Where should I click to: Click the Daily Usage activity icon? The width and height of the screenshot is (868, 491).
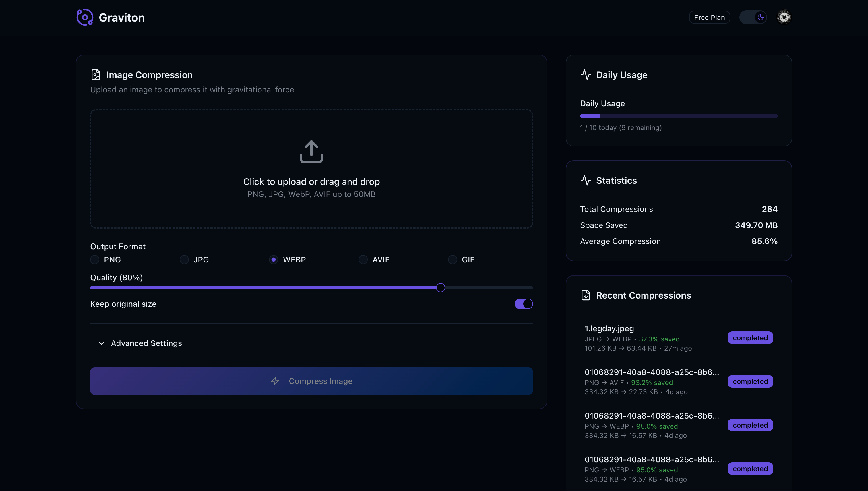point(586,75)
